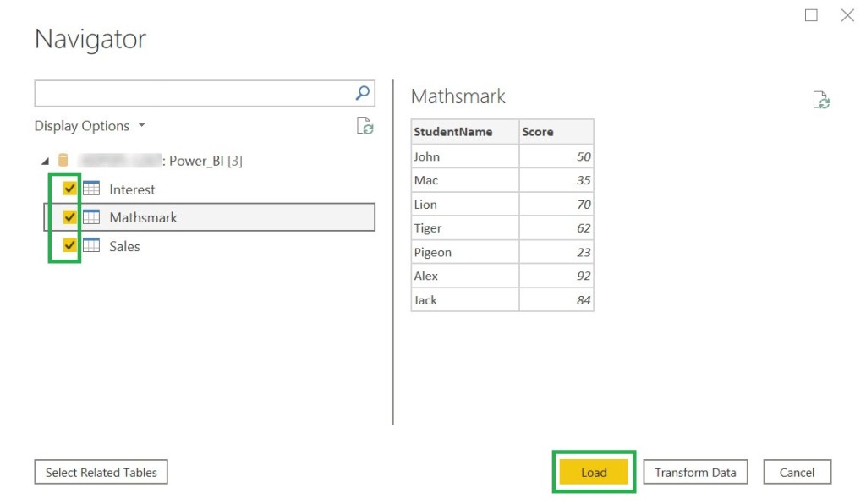Select the Interest table in tree

[x=132, y=189]
